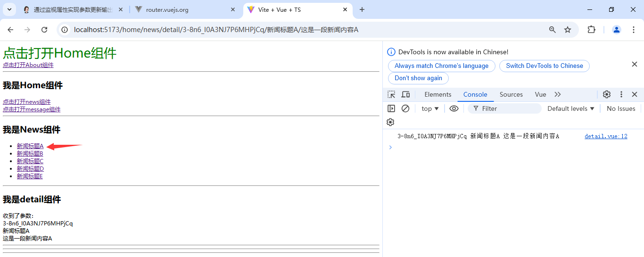Click Don't show again
Screen dimensions: 644x257
coord(419,78)
